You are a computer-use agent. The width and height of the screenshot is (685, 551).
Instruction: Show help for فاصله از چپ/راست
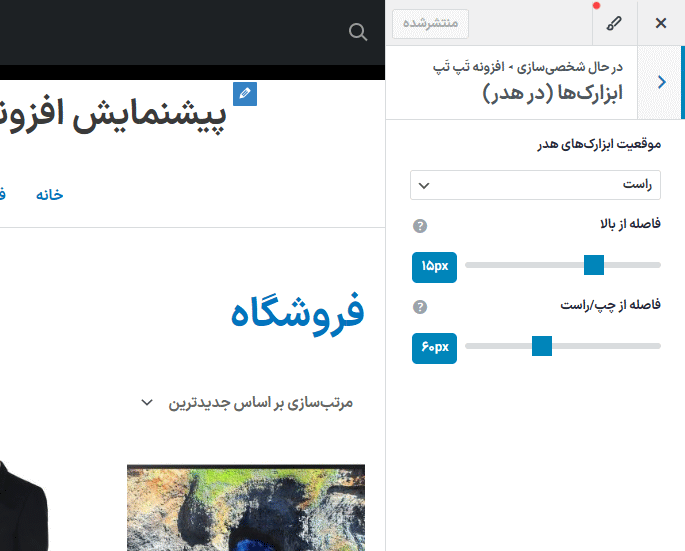[x=420, y=307]
